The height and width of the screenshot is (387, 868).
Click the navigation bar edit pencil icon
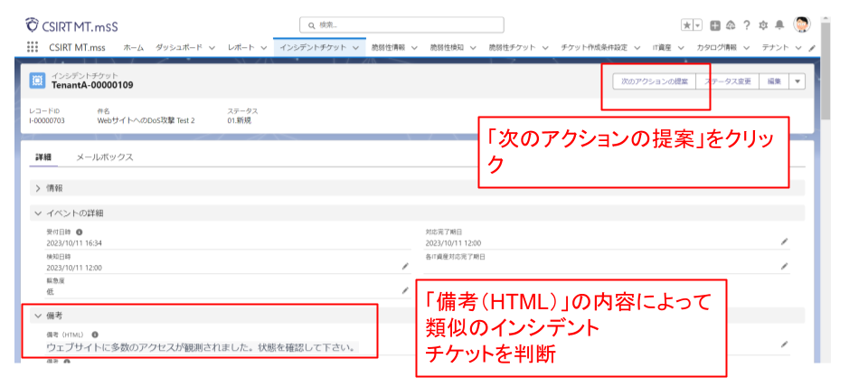(812, 48)
